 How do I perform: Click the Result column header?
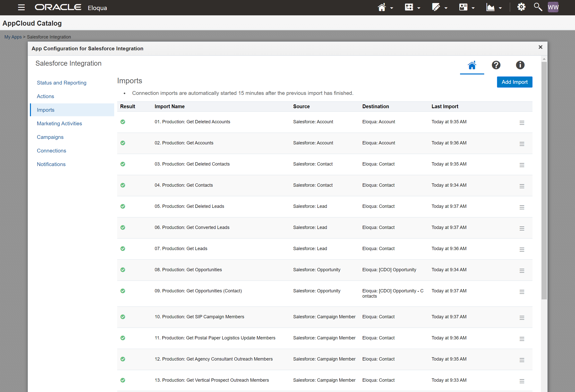tap(128, 106)
